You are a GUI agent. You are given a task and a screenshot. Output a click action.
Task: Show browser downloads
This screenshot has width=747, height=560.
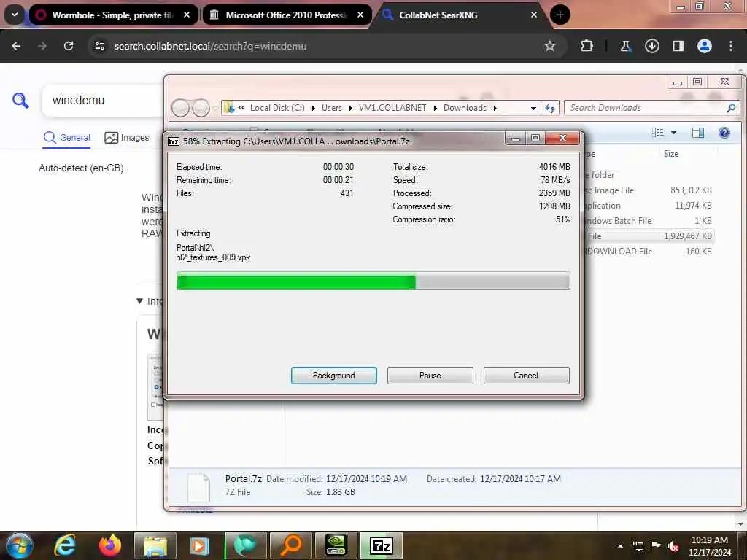[x=651, y=46]
